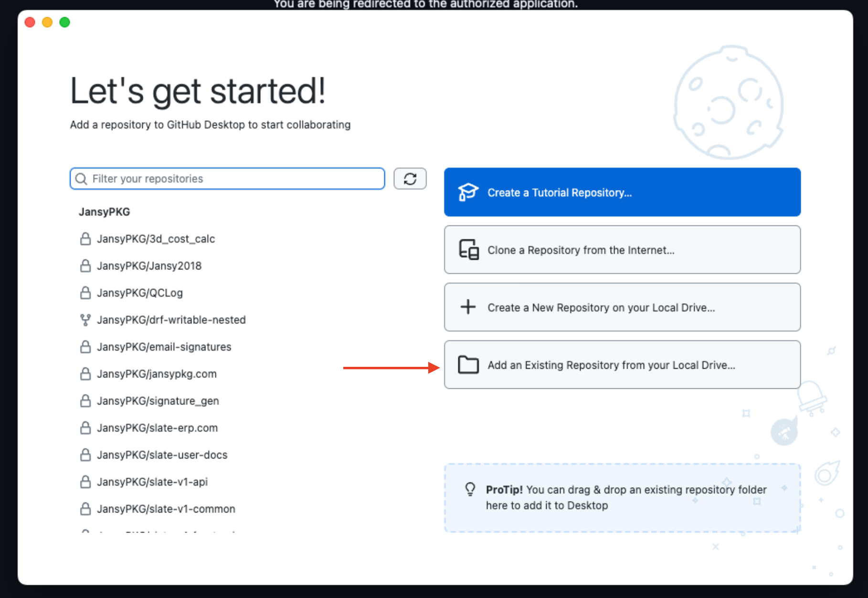Select the JansyPKG/slate-user-docs repository
The image size is (868, 598).
click(x=162, y=455)
